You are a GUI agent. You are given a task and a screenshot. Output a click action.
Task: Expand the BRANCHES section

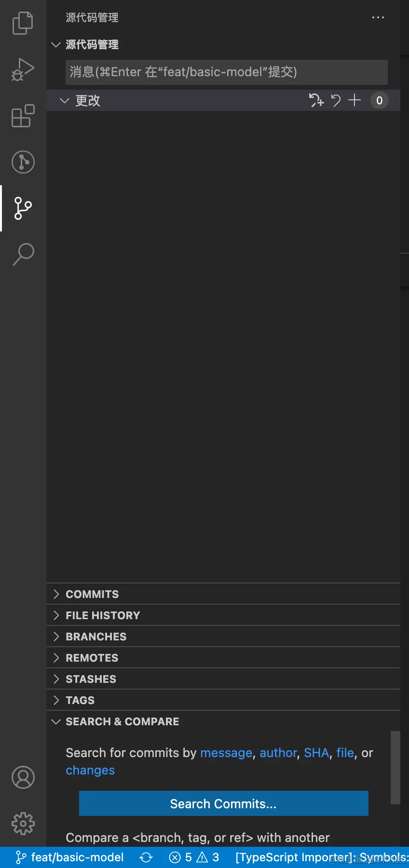coord(96,637)
